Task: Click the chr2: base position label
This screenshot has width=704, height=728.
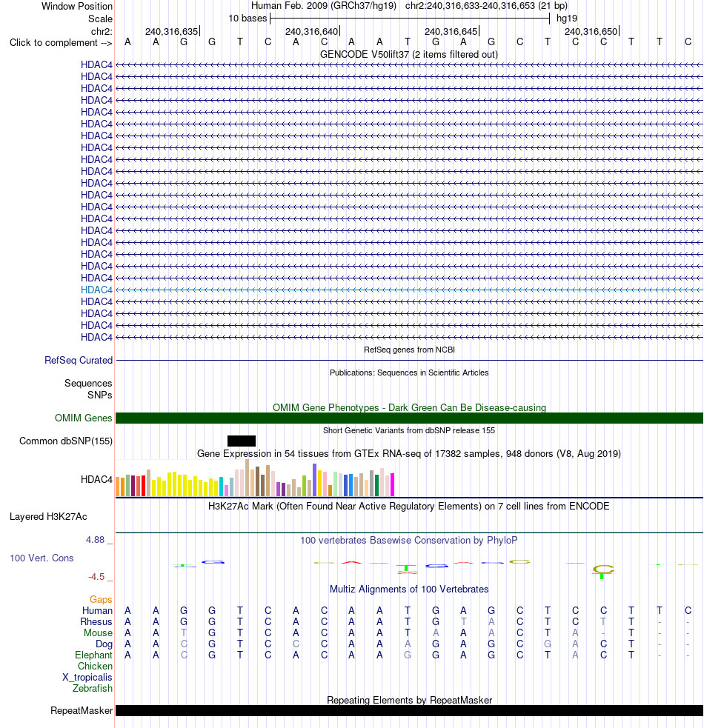Action: 102,32
